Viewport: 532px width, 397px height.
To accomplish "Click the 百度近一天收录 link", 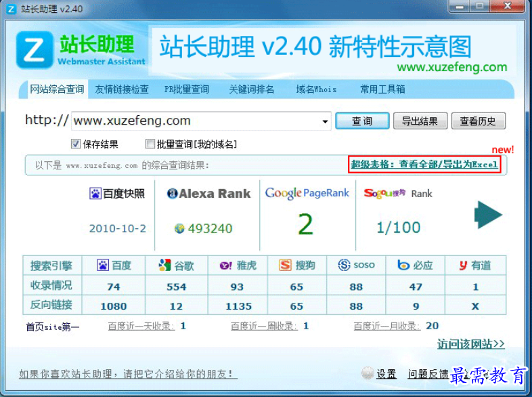I will coord(141,326).
